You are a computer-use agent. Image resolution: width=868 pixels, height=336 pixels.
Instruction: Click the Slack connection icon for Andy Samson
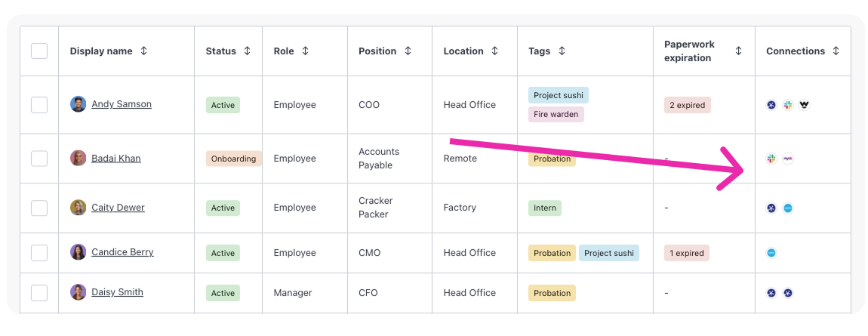[x=788, y=105]
